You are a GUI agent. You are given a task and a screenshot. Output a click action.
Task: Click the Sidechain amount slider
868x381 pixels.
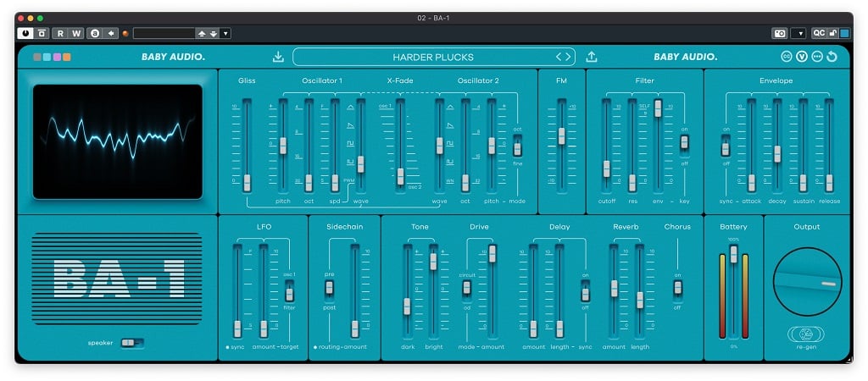[355, 329]
